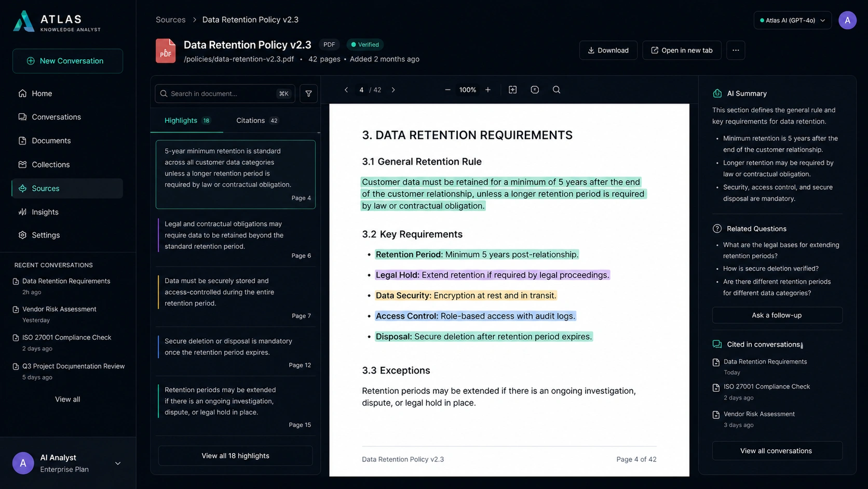Open Conversations in the sidebar
This screenshot has height=489, width=868.
67,117
